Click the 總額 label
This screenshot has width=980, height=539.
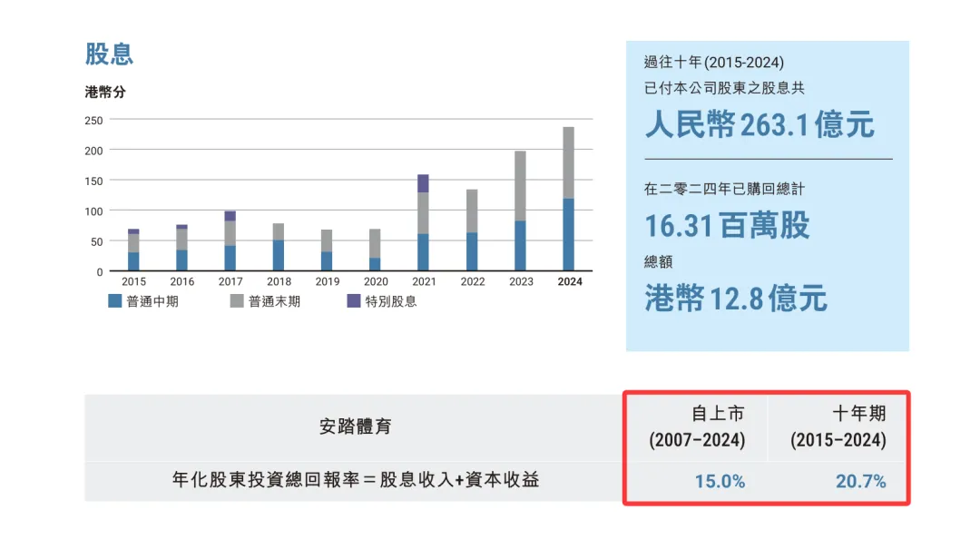click(658, 262)
